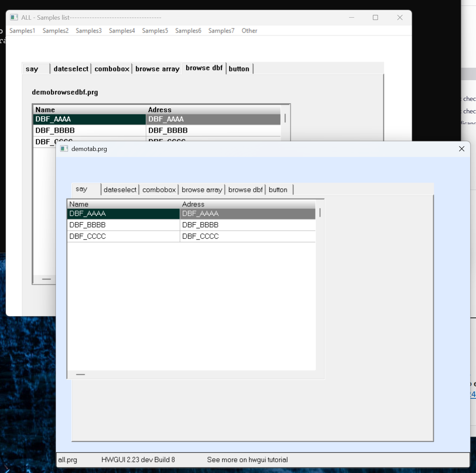
Task: Click the demotab.prg window title icon
Action: (64, 149)
